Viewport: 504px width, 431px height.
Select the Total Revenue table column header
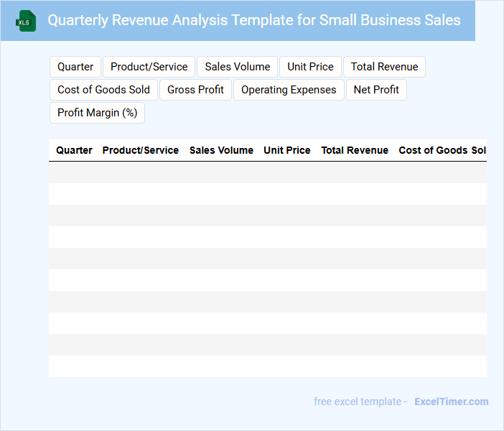355,150
